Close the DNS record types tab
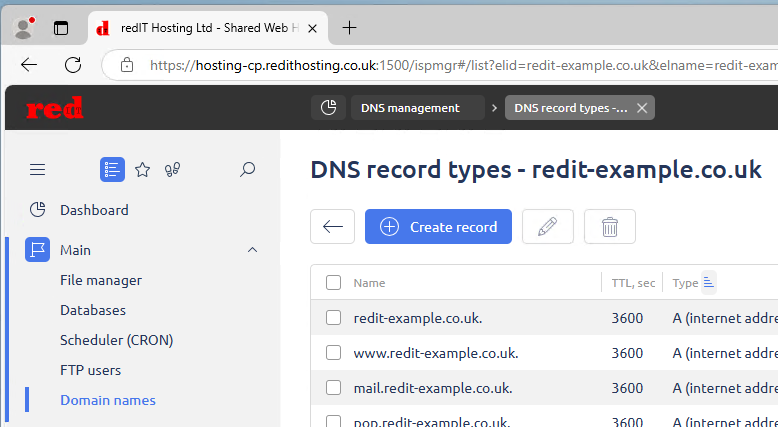The height and width of the screenshot is (427, 778). click(642, 108)
